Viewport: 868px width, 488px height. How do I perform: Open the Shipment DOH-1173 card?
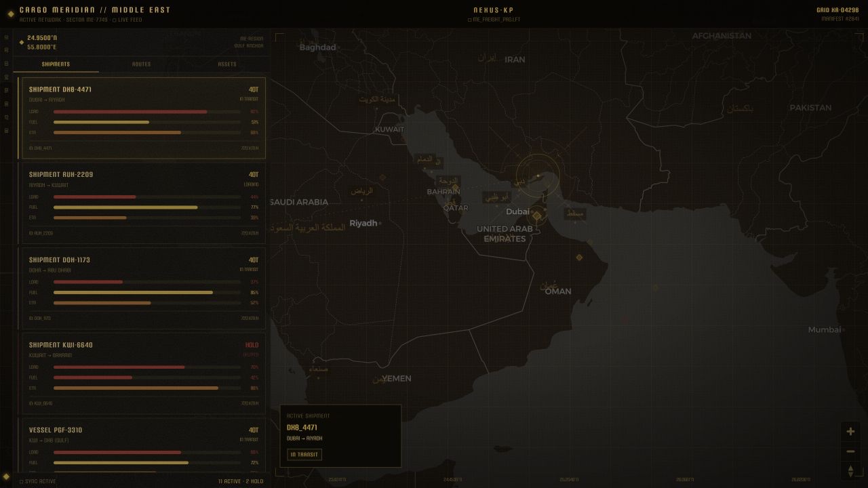coord(144,288)
